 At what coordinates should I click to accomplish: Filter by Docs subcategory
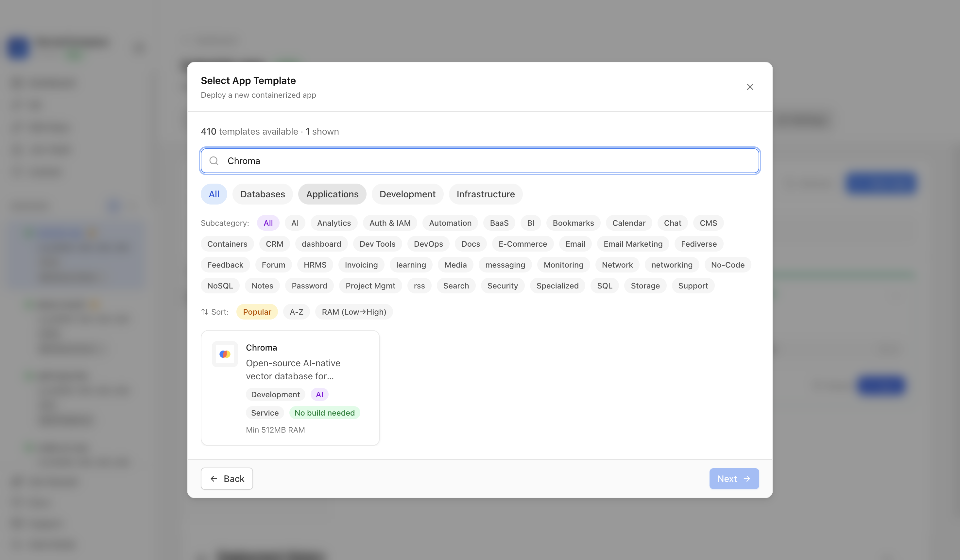tap(471, 244)
